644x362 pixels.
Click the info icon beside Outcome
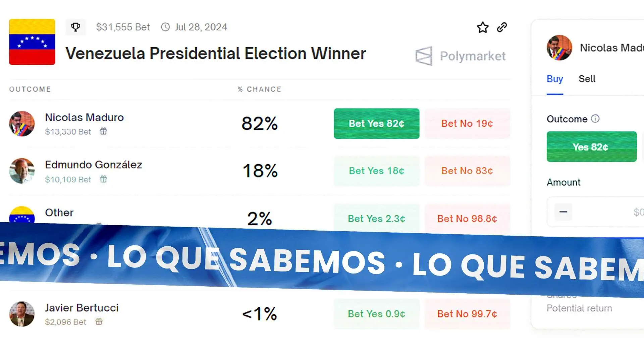tap(595, 119)
